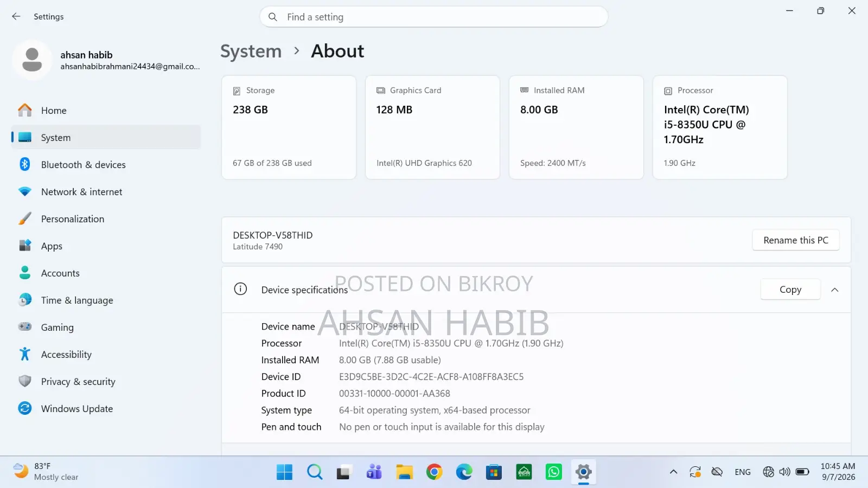Open the weather widget showing 83°F
Screen dimensions: 868x488
(x=47, y=472)
